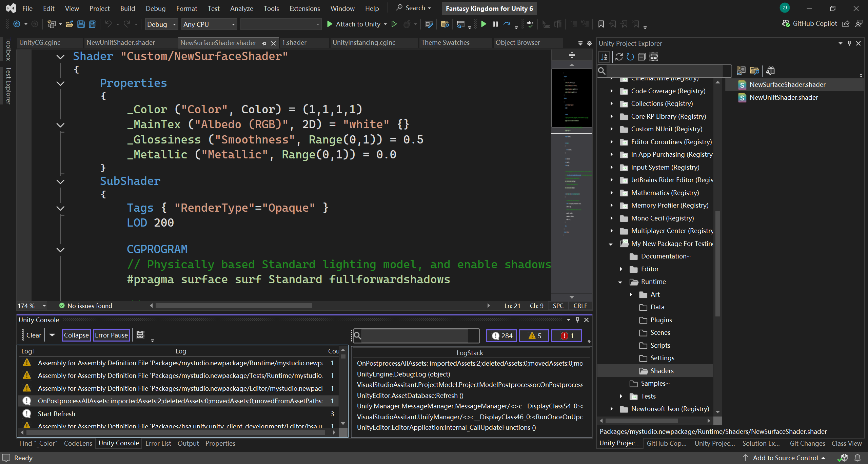Click the Unity Pause button in toolbar
868x464 pixels.
[x=495, y=24]
